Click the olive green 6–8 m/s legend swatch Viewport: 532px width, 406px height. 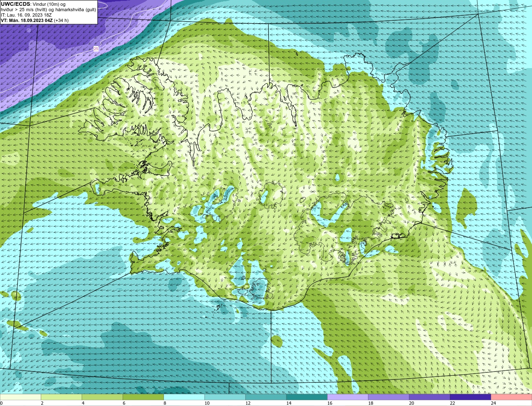(x=143, y=397)
